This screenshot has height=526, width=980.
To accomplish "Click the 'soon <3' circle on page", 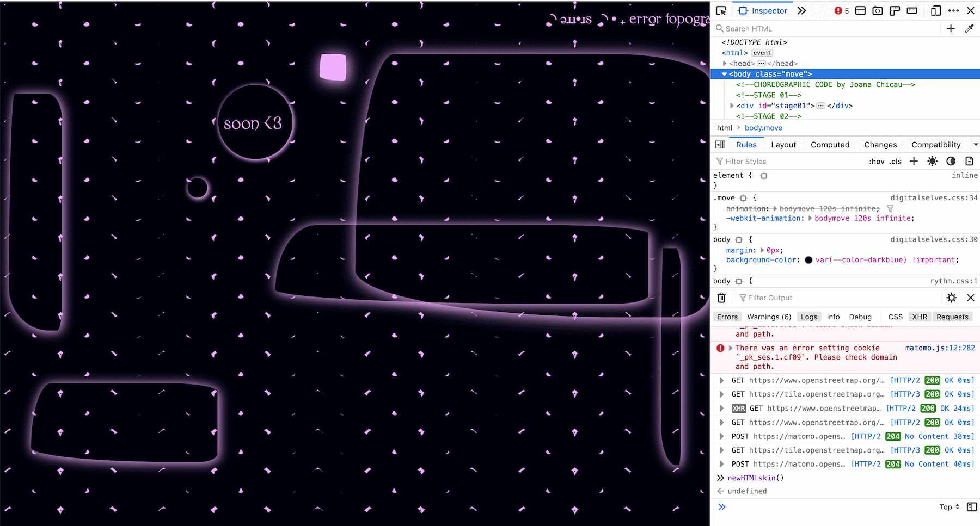I will [254, 122].
